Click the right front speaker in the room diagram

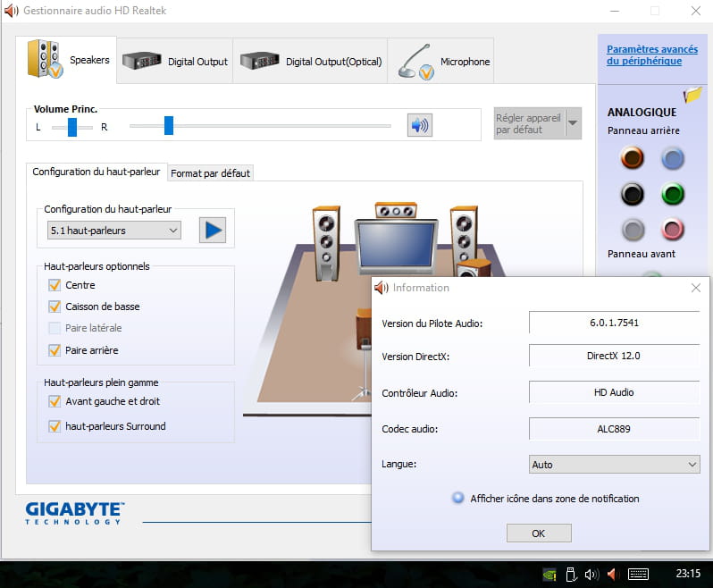464,233
